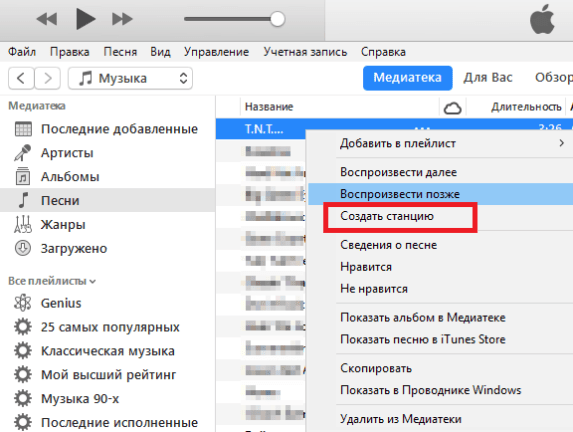
Task: Click the Apple logo icon
Action: click(542, 19)
